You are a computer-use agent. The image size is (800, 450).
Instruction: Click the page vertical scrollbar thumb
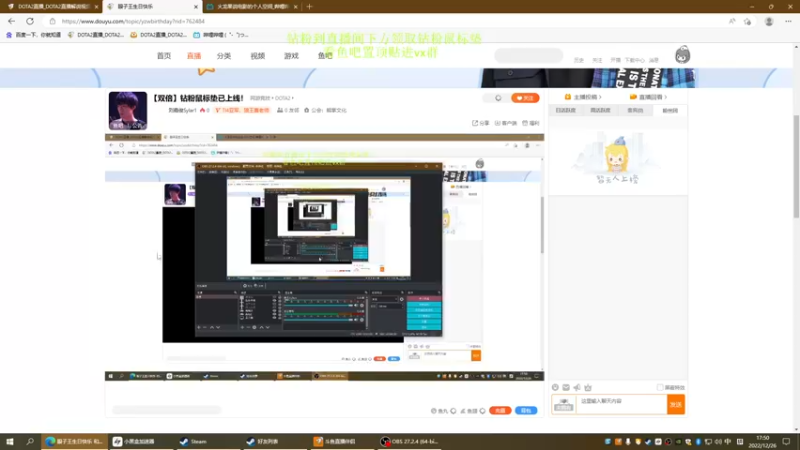(x=796, y=167)
